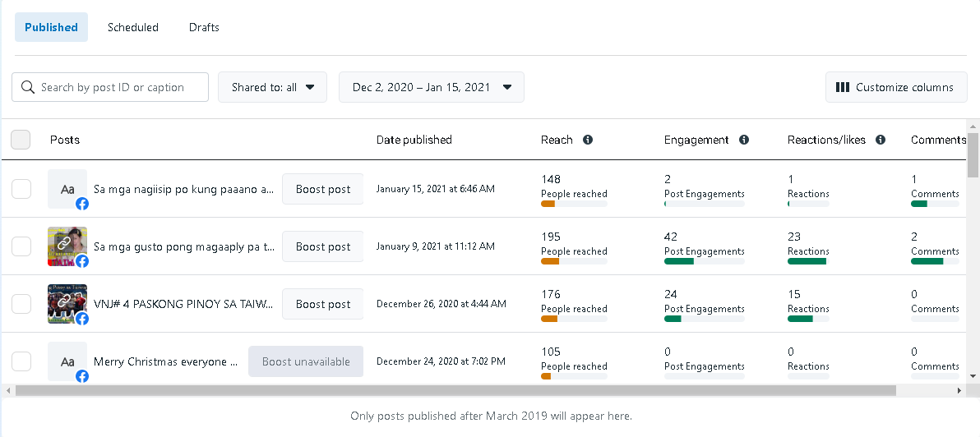Click the Aa text icon of January 15 post

tap(67, 189)
